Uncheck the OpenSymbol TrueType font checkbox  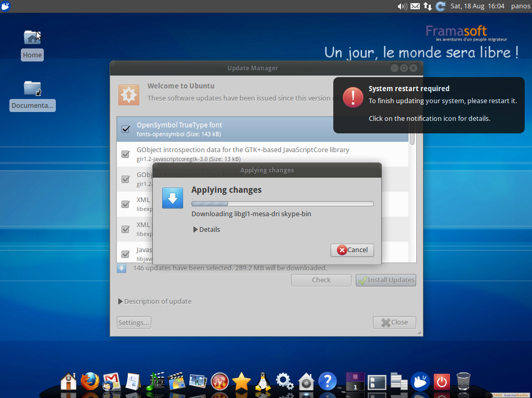[x=126, y=129]
